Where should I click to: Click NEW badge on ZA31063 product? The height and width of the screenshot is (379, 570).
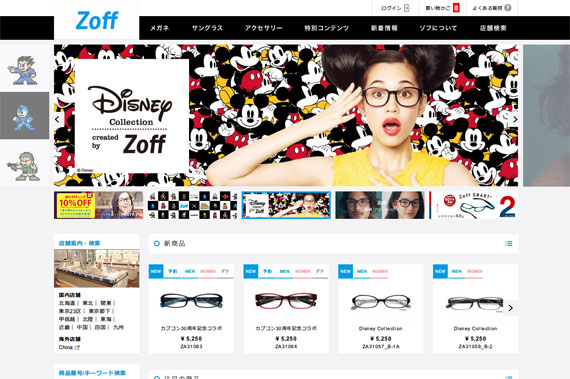pos(156,271)
